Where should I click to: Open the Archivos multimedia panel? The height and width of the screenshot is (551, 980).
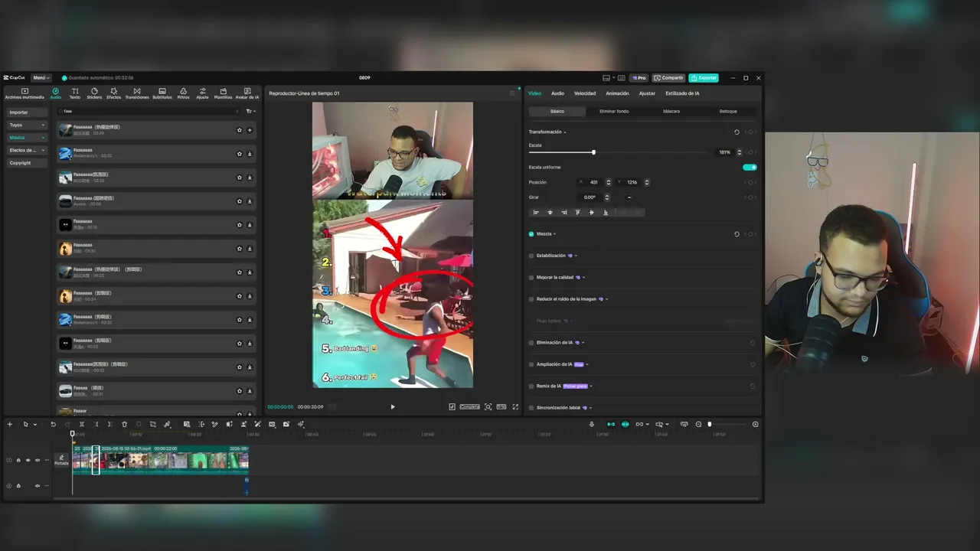[24, 93]
